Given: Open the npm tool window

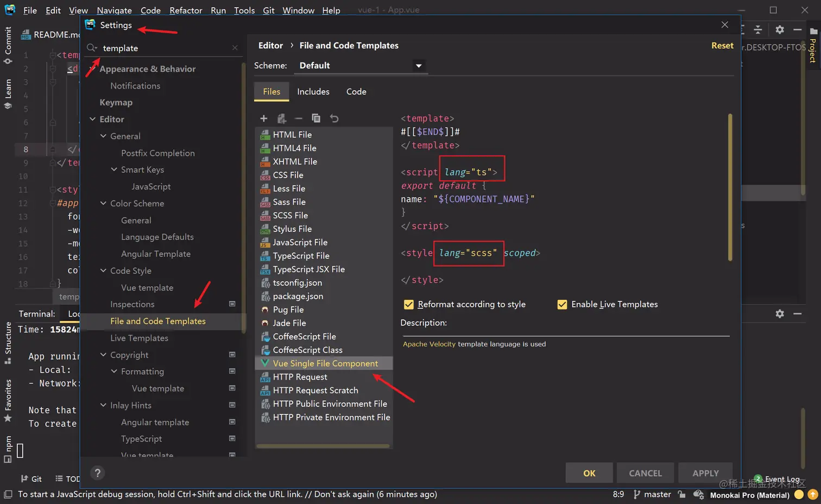Looking at the screenshot, I should tap(8, 449).
